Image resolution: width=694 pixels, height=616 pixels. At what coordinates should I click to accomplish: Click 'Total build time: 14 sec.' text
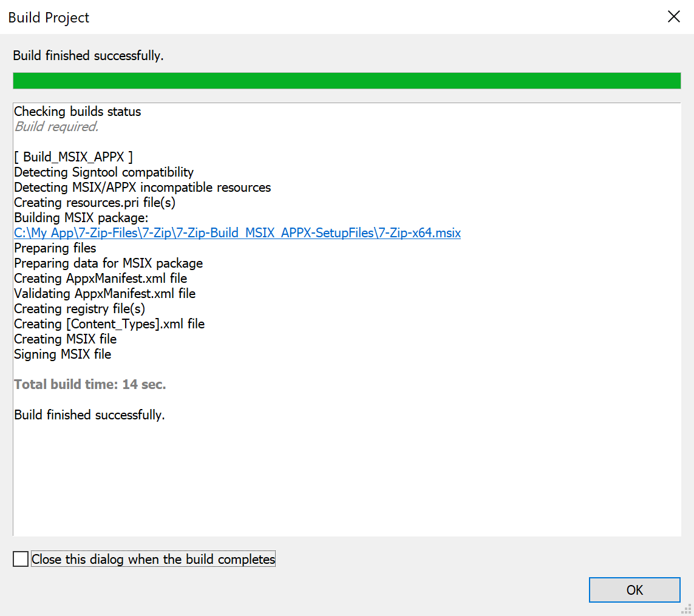click(90, 385)
